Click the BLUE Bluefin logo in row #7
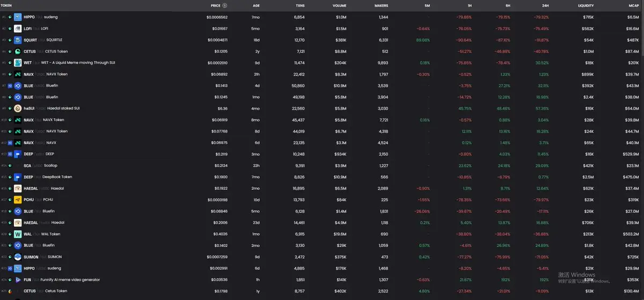 point(18,86)
